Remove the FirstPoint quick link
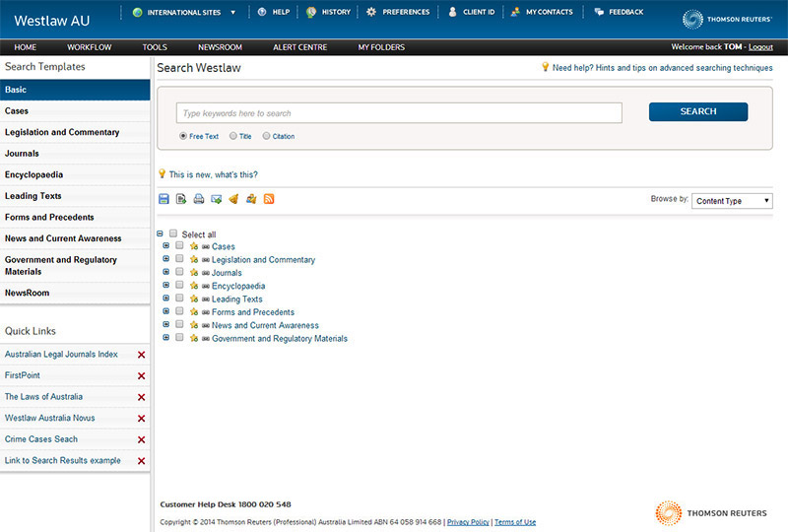The width and height of the screenshot is (788, 532). pyautogui.click(x=141, y=376)
